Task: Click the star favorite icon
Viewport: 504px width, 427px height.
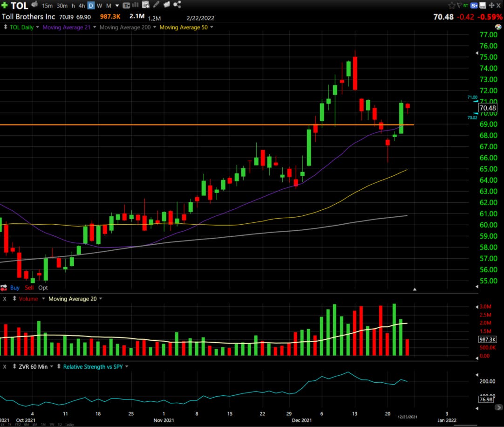Action: pos(452,6)
